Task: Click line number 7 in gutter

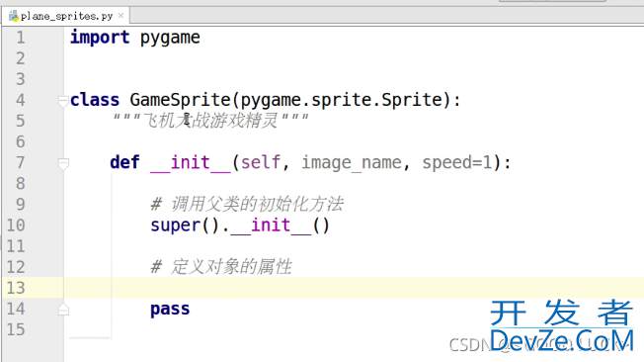Action: point(21,163)
